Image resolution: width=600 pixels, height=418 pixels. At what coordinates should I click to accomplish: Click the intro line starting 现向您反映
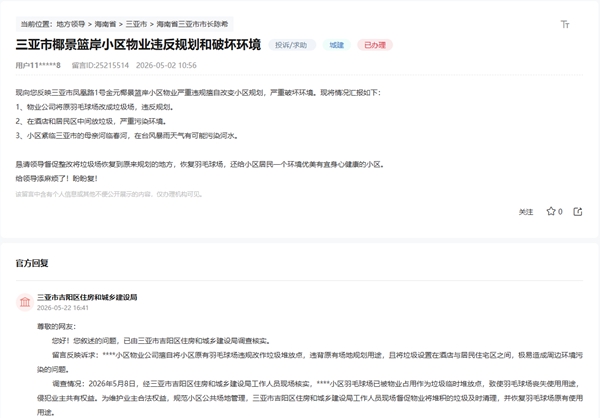pyautogui.click(x=198, y=92)
